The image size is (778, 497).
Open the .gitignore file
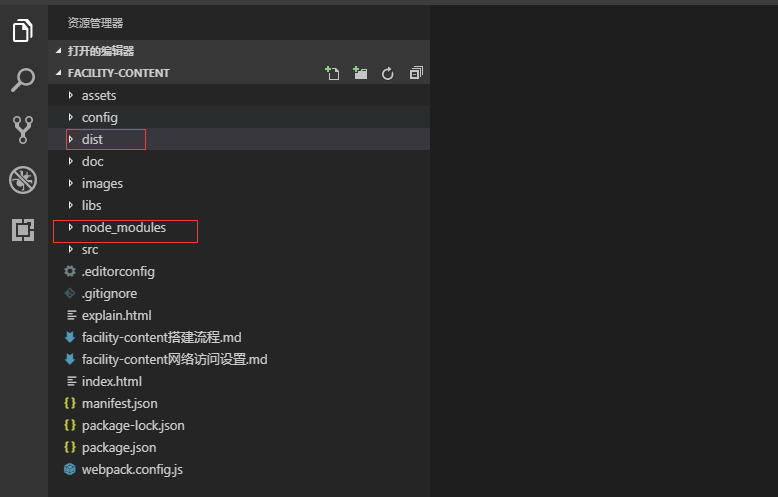(109, 294)
